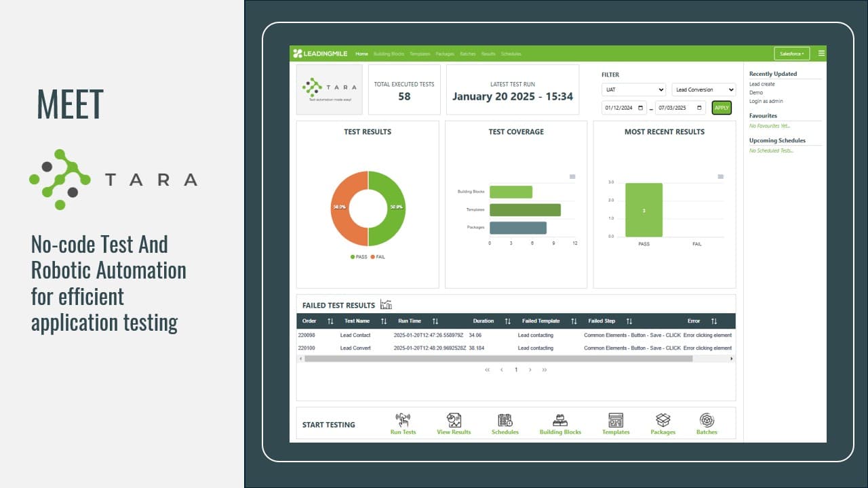Screen dimensions: 868x488
Task: Open the Schedules menu in the header
Action: click(511, 54)
